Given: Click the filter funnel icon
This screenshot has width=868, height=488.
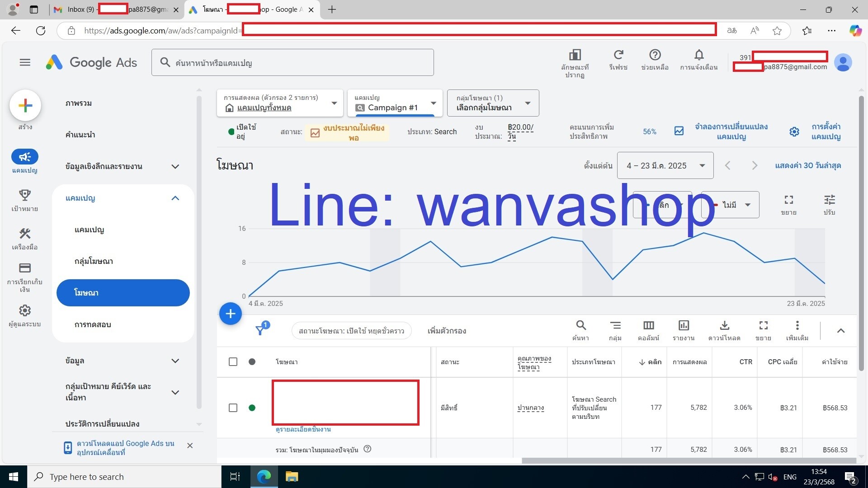Looking at the screenshot, I should [260, 330].
